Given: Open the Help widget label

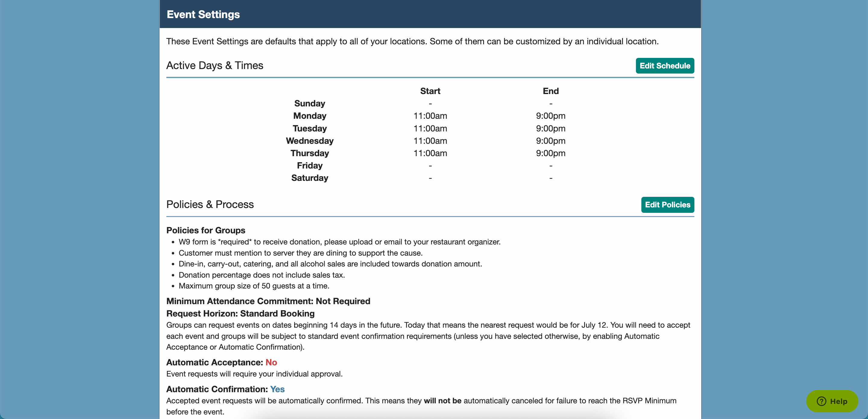Looking at the screenshot, I should (838, 401).
